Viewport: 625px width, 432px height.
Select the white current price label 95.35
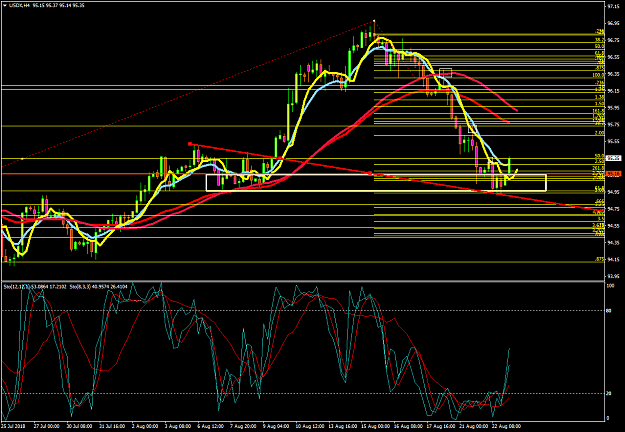pyautogui.click(x=613, y=158)
